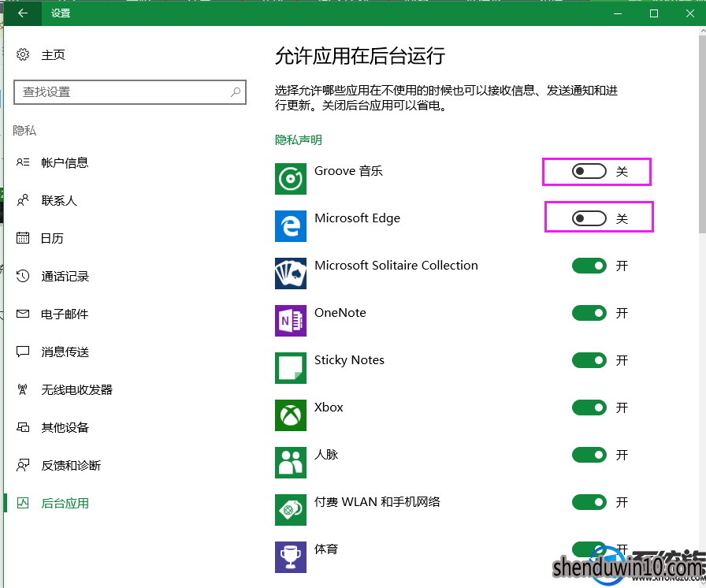Click the Sticky Notes app icon

coord(291,368)
